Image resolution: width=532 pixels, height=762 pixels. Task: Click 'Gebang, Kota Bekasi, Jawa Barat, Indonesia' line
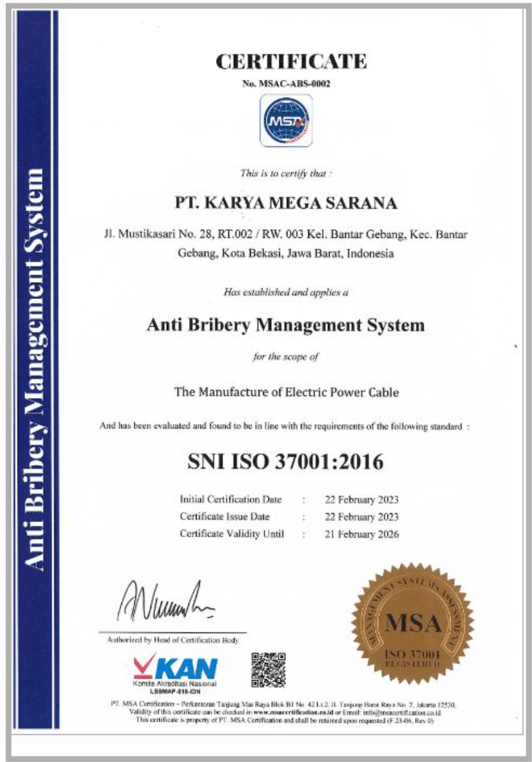point(286,253)
